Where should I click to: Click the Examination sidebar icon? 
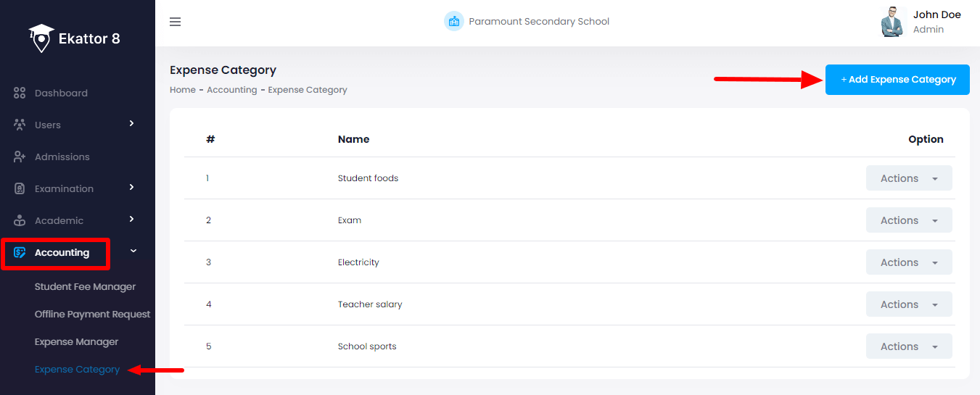(x=20, y=188)
